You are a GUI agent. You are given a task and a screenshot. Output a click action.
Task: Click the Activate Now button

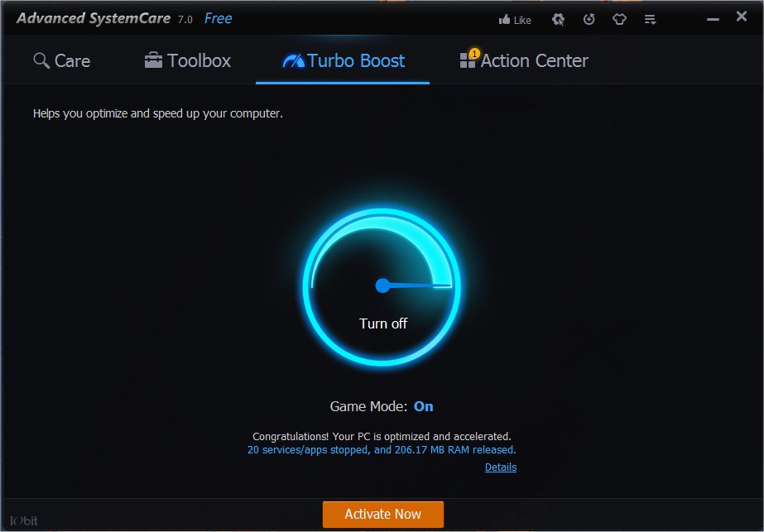pyautogui.click(x=383, y=515)
